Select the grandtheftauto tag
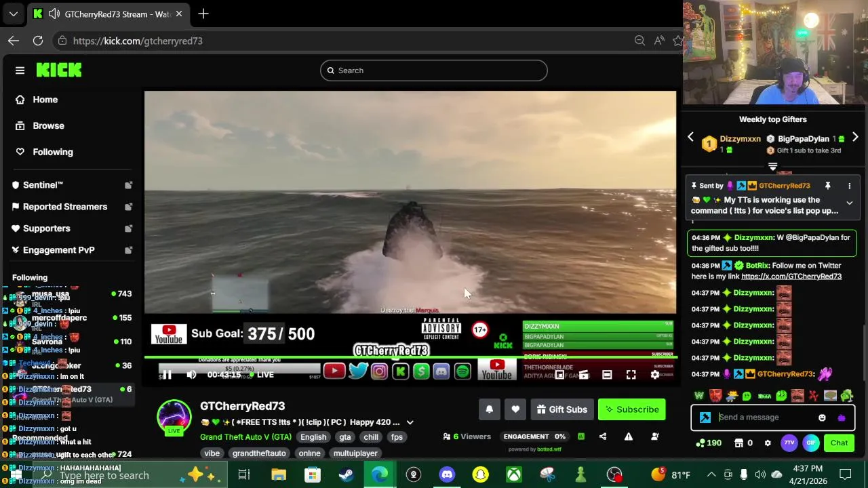 [259, 453]
